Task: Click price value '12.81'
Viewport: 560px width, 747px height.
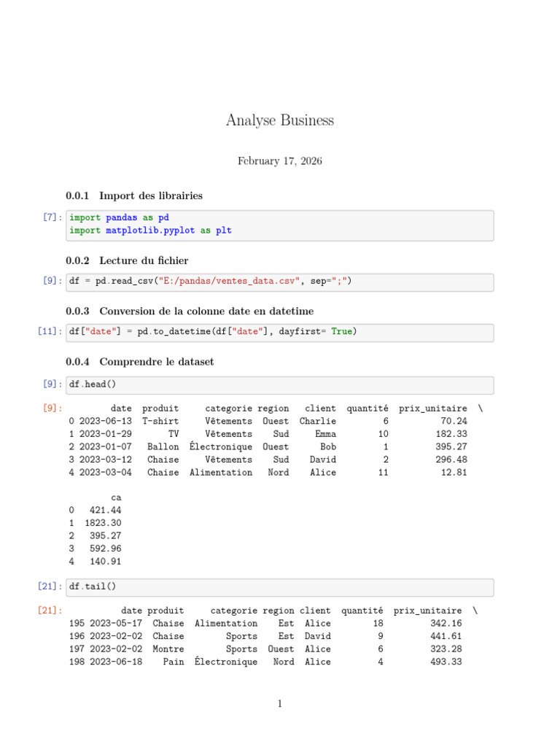Action: pyautogui.click(x=454, y=473)
